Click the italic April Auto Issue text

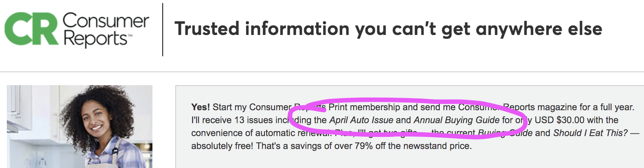click(361, 120)
